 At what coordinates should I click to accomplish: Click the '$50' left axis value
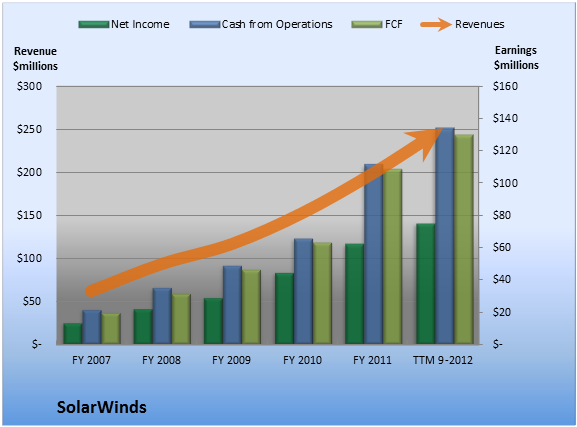tap(32, 301)
